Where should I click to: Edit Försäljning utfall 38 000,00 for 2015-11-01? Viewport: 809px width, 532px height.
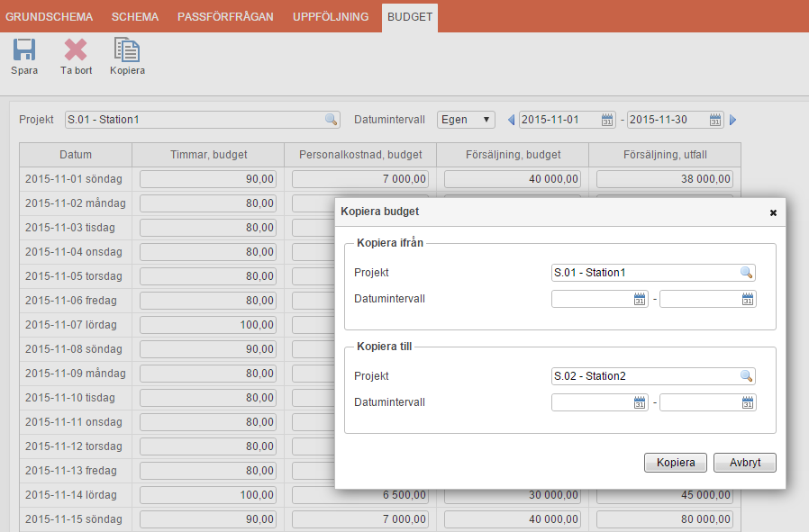665,179
